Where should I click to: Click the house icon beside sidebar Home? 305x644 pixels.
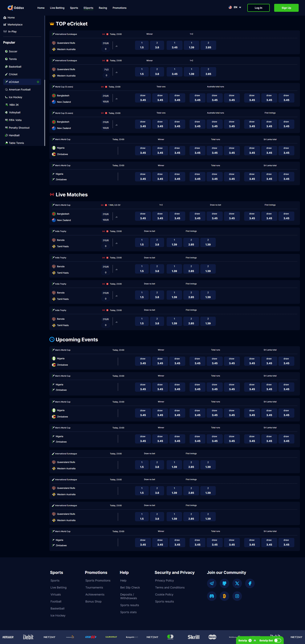[5, 18]
